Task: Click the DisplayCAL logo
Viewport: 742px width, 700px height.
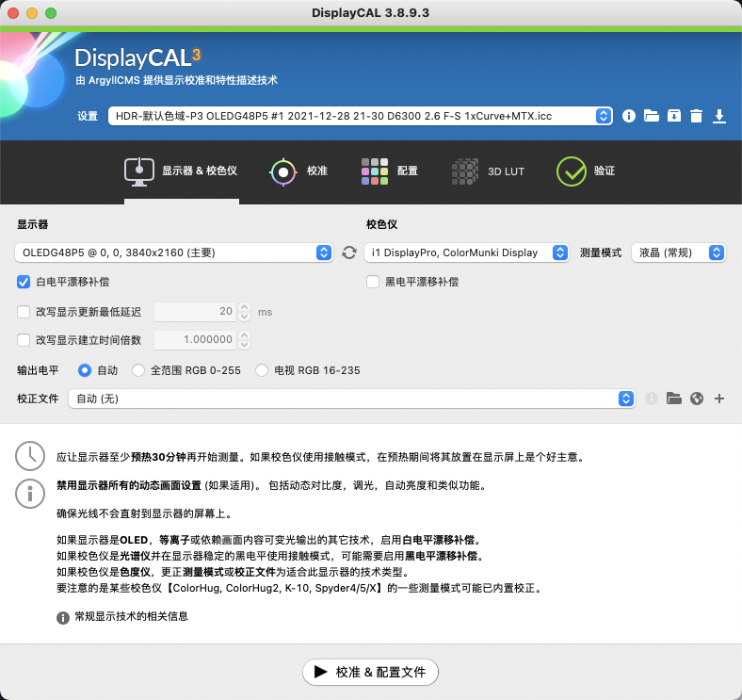Action: coord(137,57)
